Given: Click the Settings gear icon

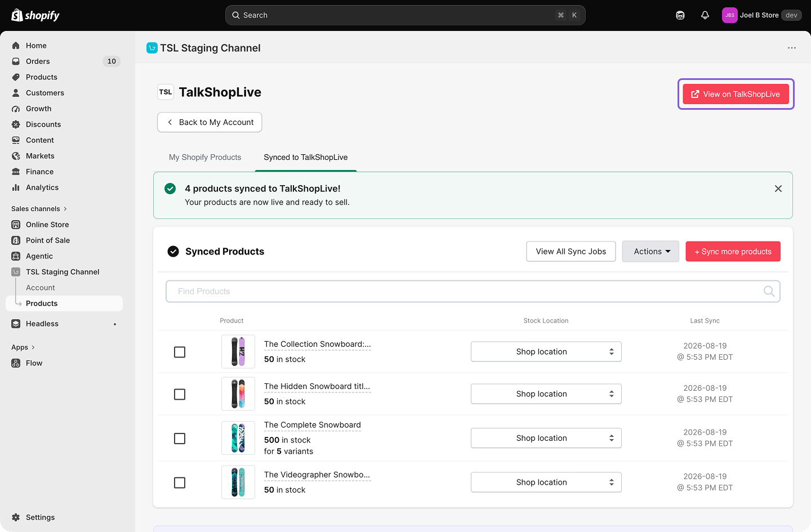Looking at the screenshot, I should [16, 517].
